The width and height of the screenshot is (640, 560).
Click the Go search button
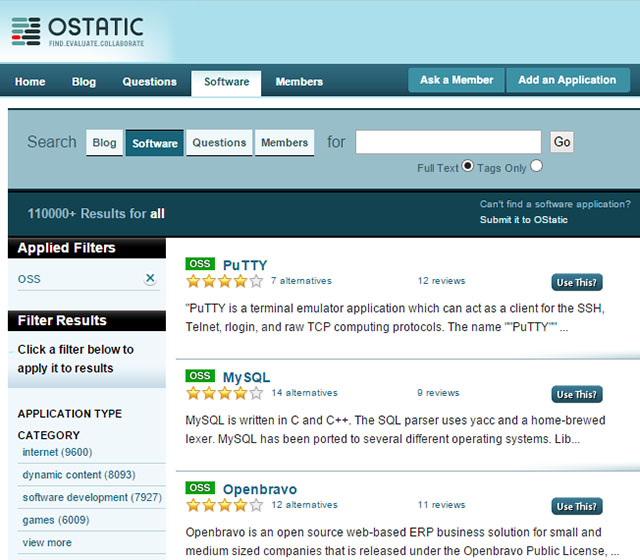click(562, 142)
